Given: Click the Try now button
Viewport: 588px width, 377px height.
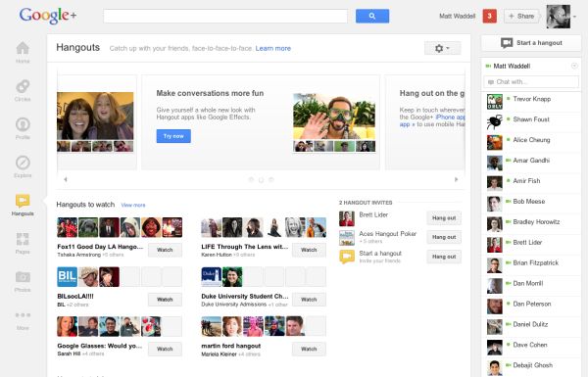Looking at the screenshot, I should tap(173, 136).
